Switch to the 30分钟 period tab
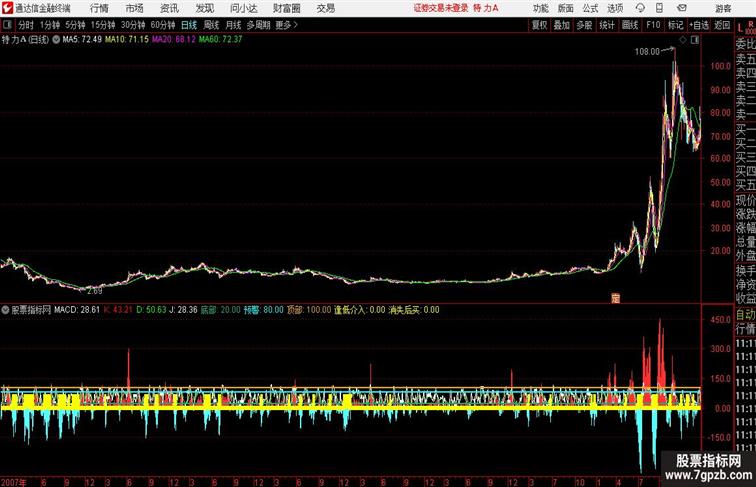This screenshot has width=756, height=487. tap(133, 25)
